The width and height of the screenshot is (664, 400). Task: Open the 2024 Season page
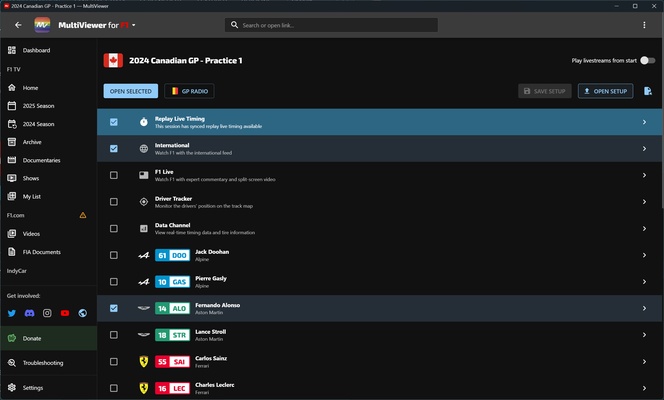(48, 124)
